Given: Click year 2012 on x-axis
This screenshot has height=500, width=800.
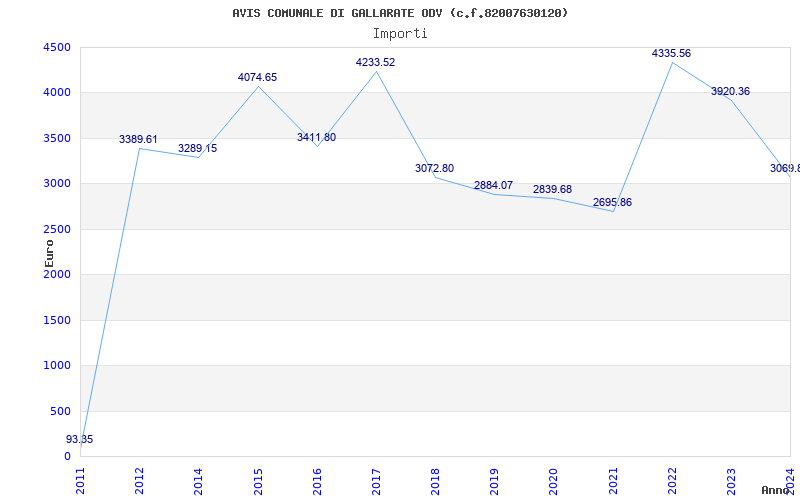Looking at the screenshot, I should tap(139, 481).
